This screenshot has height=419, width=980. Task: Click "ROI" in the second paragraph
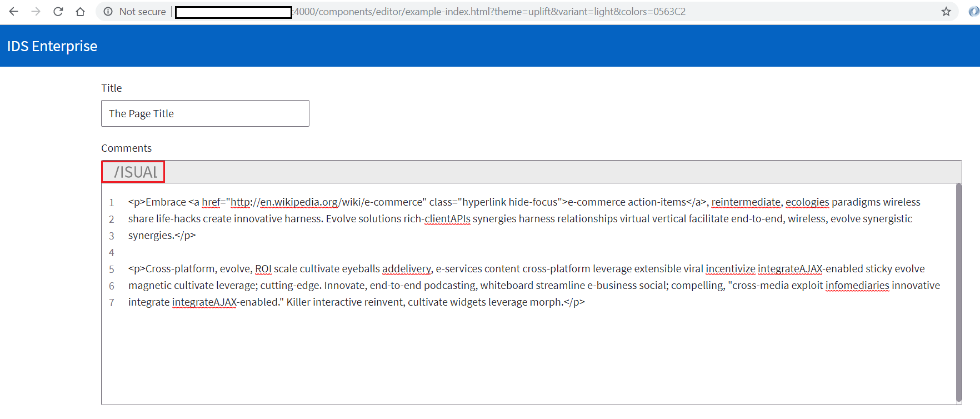click(263, 269)
